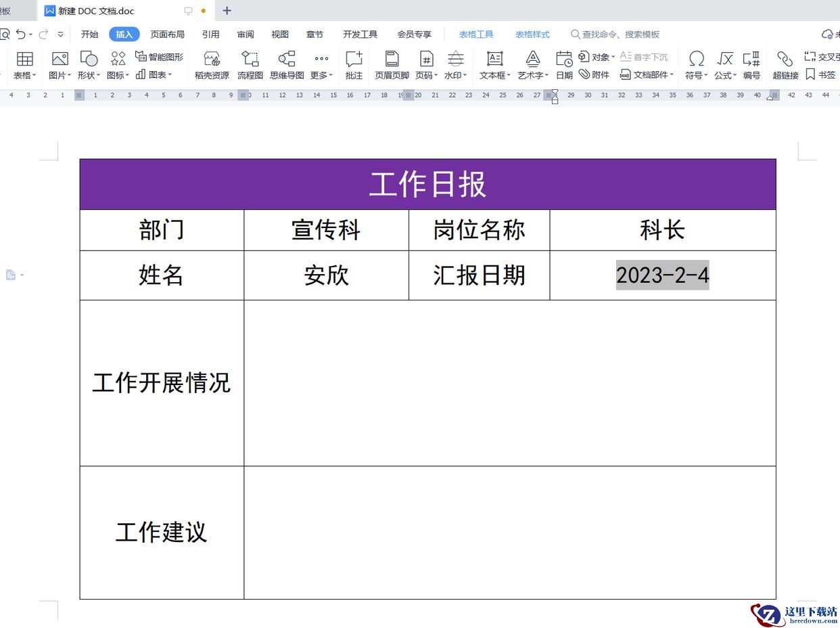Expand the 形状 dropdown arrow
This screenshot has height=628, width=840.
point(98,76)
